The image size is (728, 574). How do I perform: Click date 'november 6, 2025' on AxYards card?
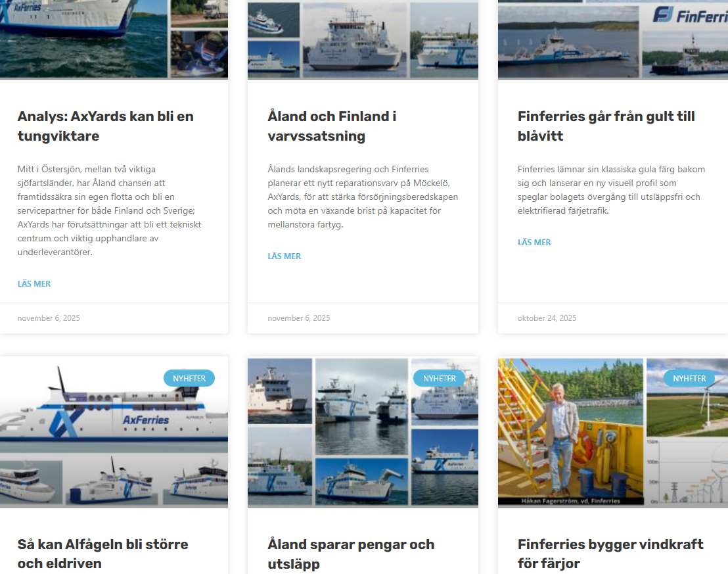tap(49, 318)
